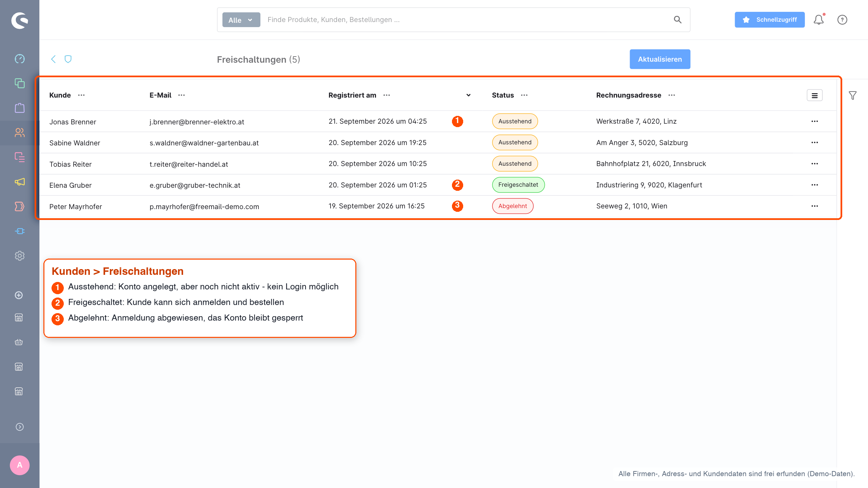Open the Catalogues copy icon in sidebar
Image resolution: width=868 pixels, height=488 pixels.
coord(20,83)
